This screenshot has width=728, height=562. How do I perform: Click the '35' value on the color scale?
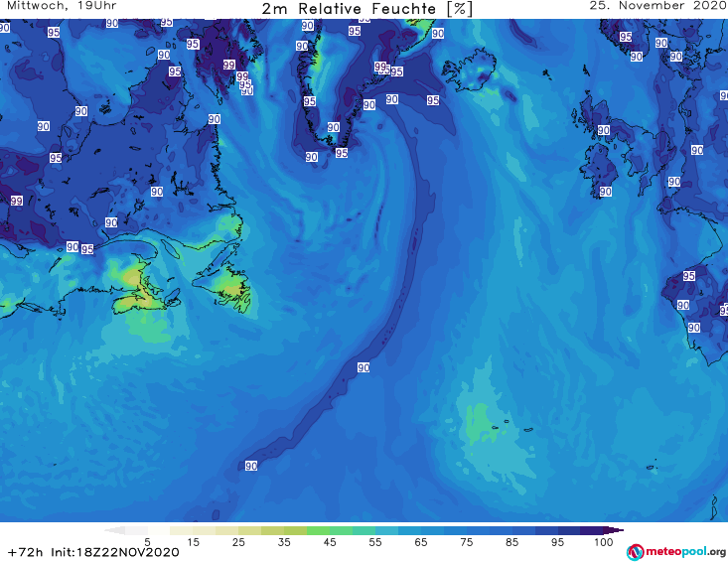(284, 542)
